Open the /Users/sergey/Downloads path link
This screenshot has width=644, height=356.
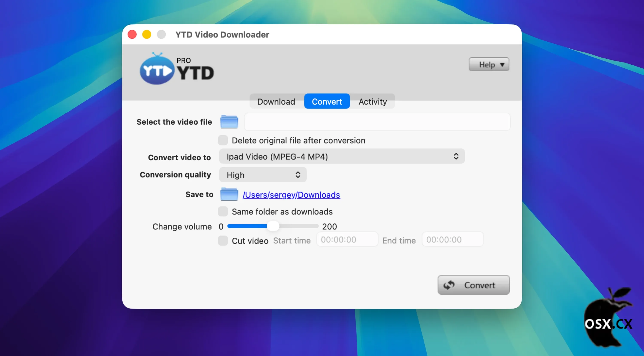click(291, 195)
